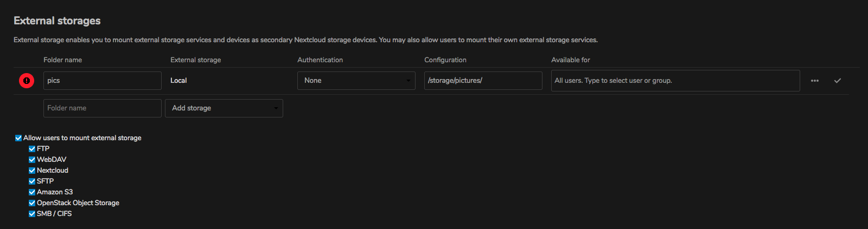The image size is (868, 229).
Task: Toggle the SFTP checkbox
Action: tap(32, 181)
